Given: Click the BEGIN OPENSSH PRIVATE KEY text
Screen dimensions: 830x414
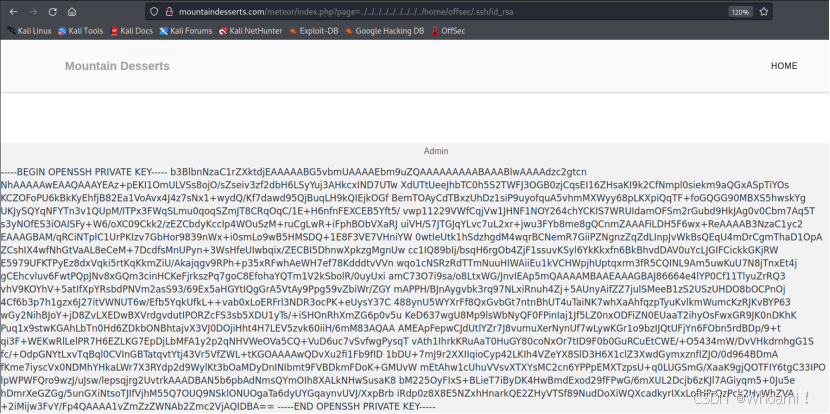Looking at the screenshot, I should coord(85,173).
